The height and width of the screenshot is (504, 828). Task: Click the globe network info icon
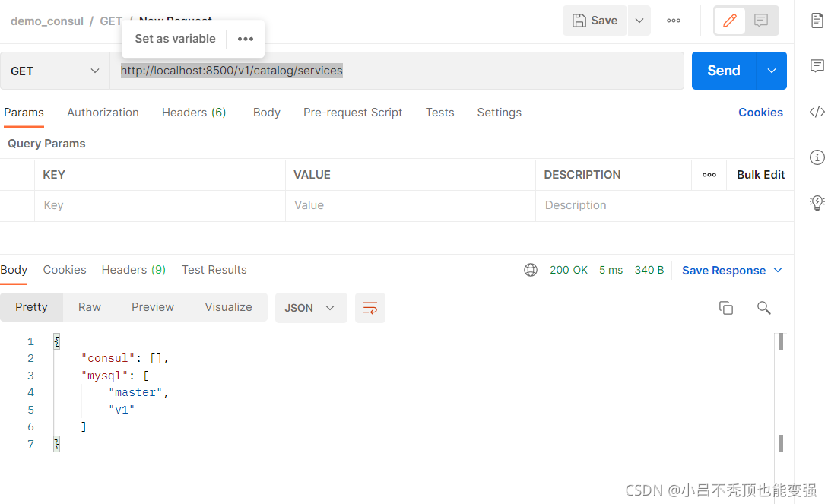531,270
